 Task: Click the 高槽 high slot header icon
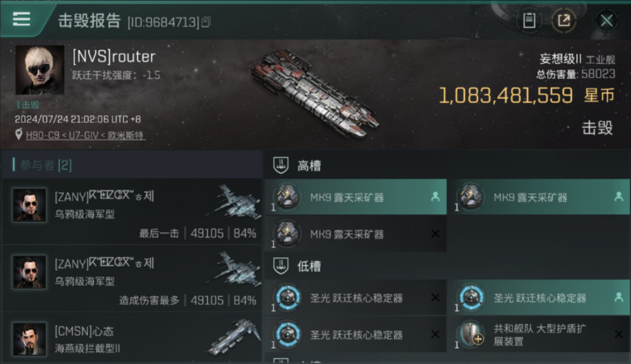click(282, 166)
